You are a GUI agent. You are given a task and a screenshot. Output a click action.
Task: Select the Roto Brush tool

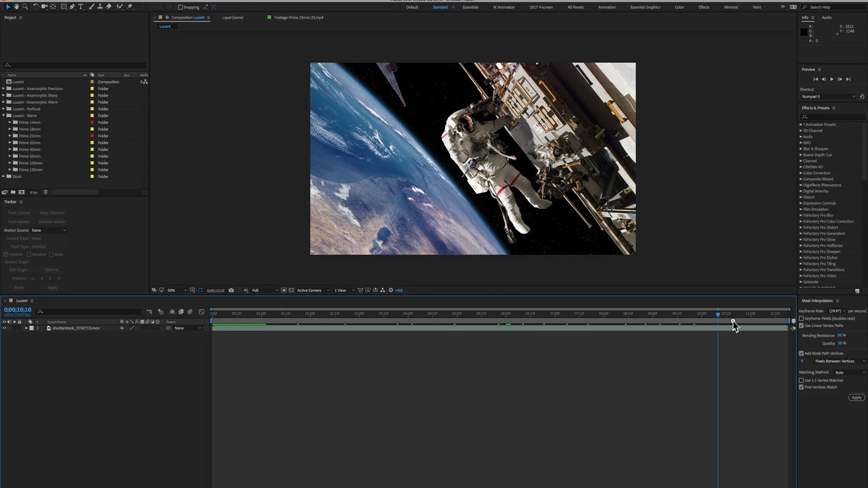[x=120, y=7]
